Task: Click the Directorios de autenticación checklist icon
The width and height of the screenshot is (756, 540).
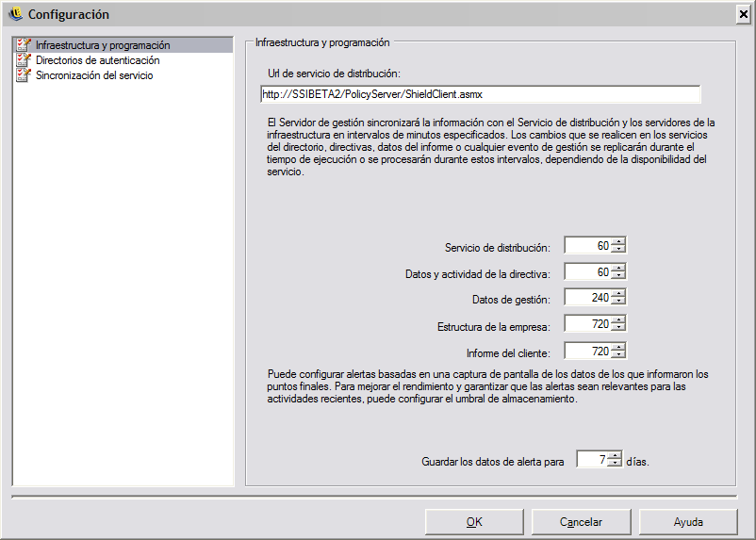Action: point(24,59)
